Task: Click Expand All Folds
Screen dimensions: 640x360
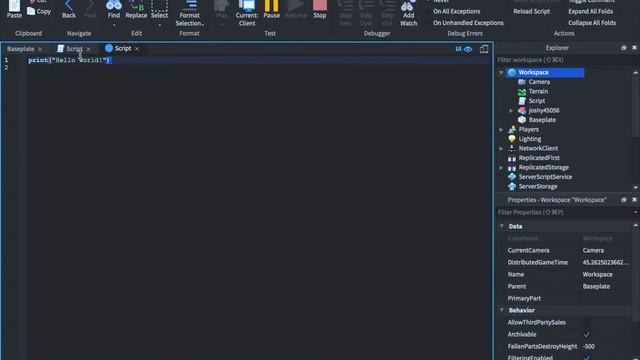Action: point(591,11)
